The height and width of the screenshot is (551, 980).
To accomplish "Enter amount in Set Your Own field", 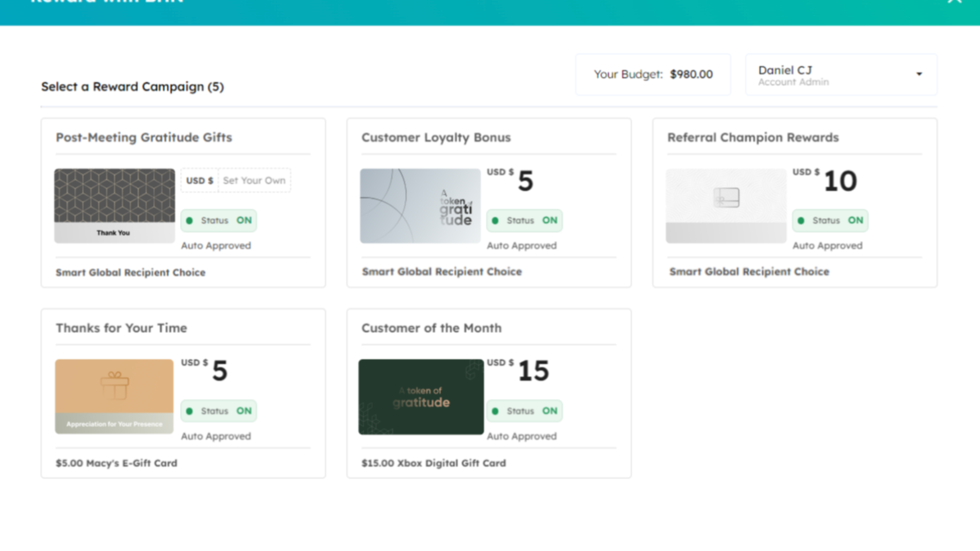I will 254,181.
